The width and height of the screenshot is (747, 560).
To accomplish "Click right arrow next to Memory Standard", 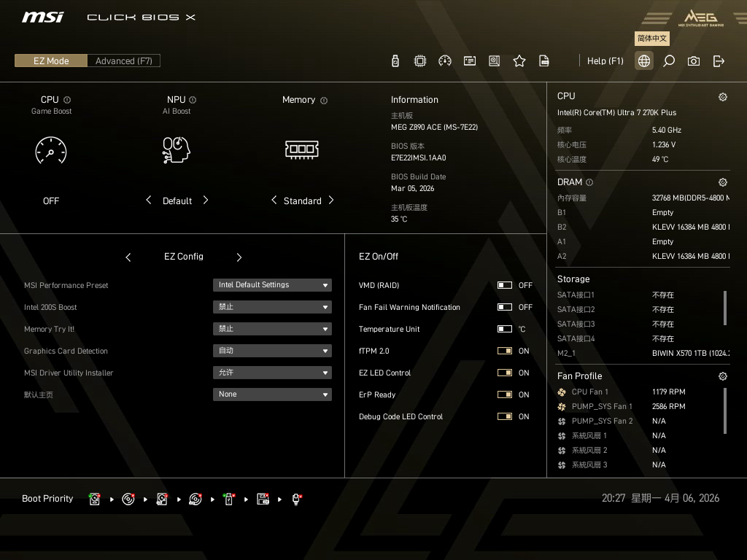I will click(x=331, y=200).
